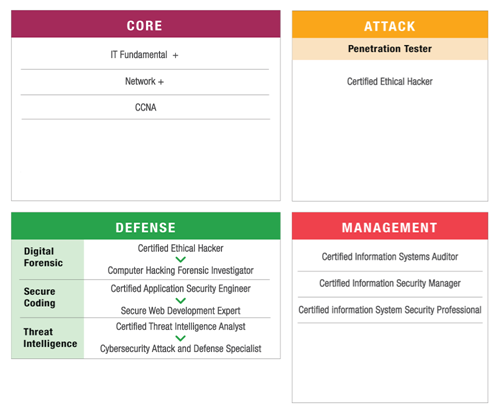This screenshot has height=416, width=500.
Task: Open the DEFENSE section header
Action: click(146, 226)
